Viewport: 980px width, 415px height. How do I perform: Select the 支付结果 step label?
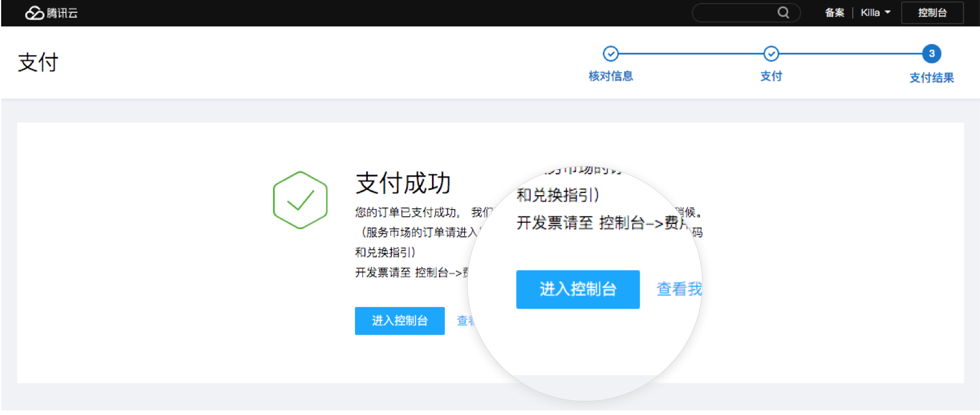(x=931, y=78)
